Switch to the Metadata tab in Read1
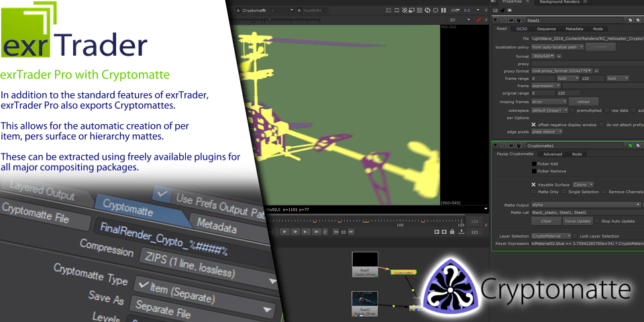644x322 pixels. coord(574,29)
